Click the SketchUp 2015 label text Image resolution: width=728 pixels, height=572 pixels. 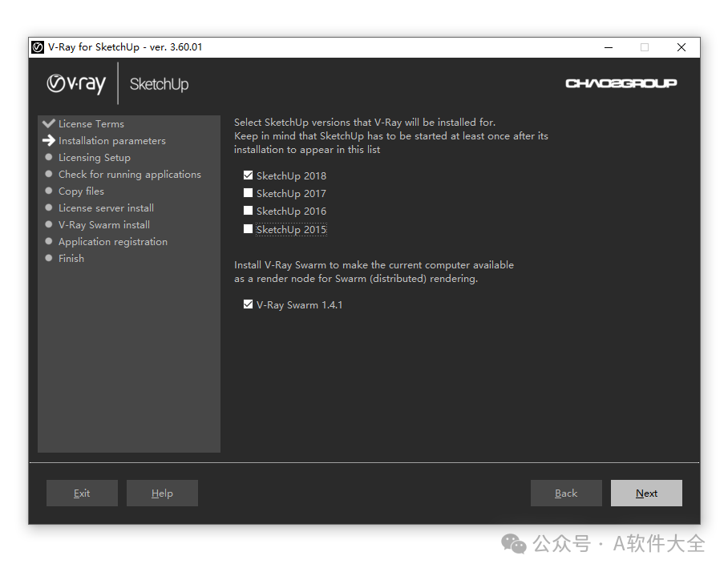coord(291,230)
